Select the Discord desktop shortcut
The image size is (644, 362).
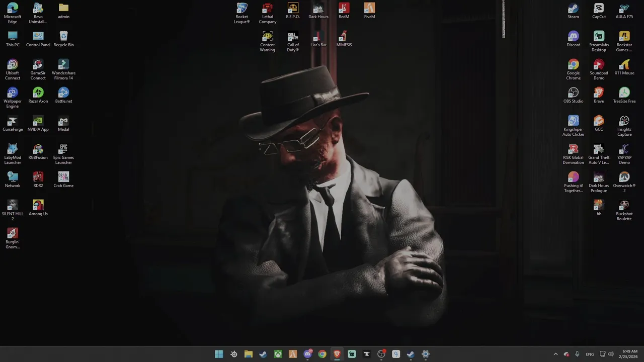573,39
